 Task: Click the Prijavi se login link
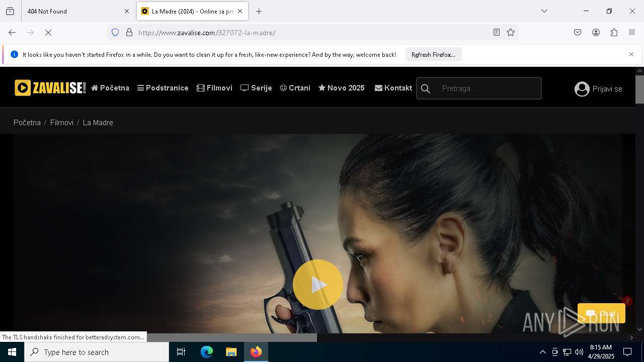[x=607, y=89]
